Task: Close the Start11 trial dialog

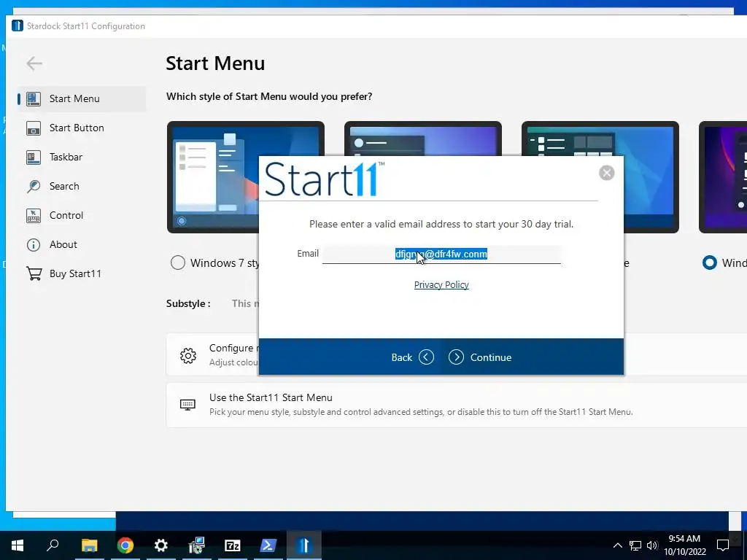Action: pos(606,173)
